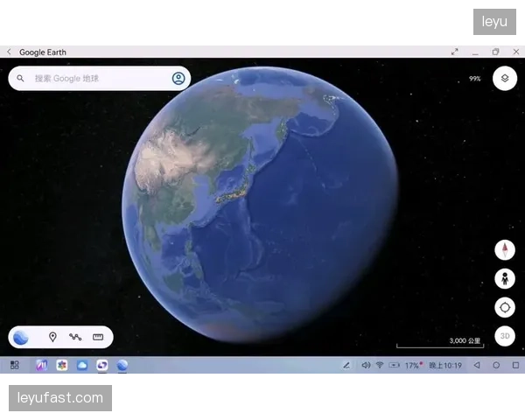Add a placemark with the pin icon

(x=52, y=337)
